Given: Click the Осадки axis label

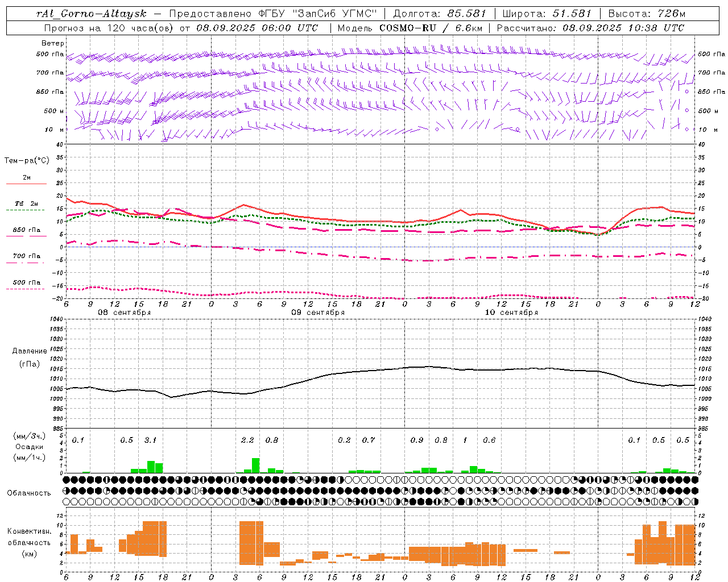Looking at the screenshot, I should (30, 447).
